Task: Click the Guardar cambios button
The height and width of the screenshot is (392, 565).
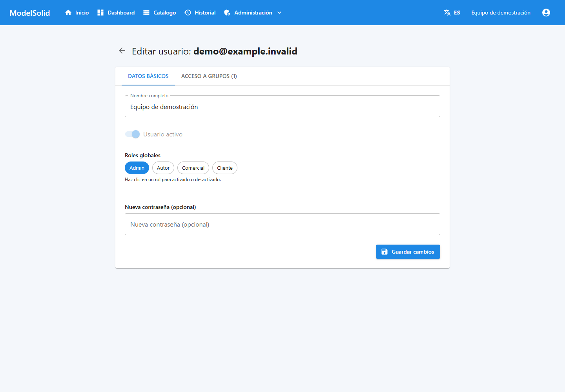Action: coord(408,252)
